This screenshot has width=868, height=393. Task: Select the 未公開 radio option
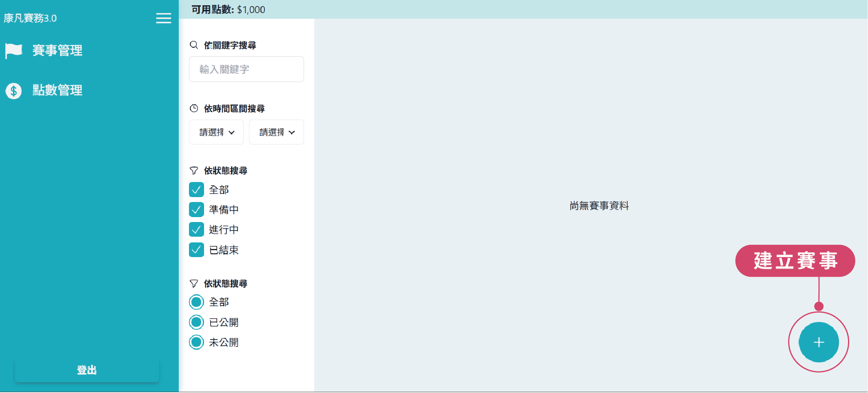[x=196, y=342]
